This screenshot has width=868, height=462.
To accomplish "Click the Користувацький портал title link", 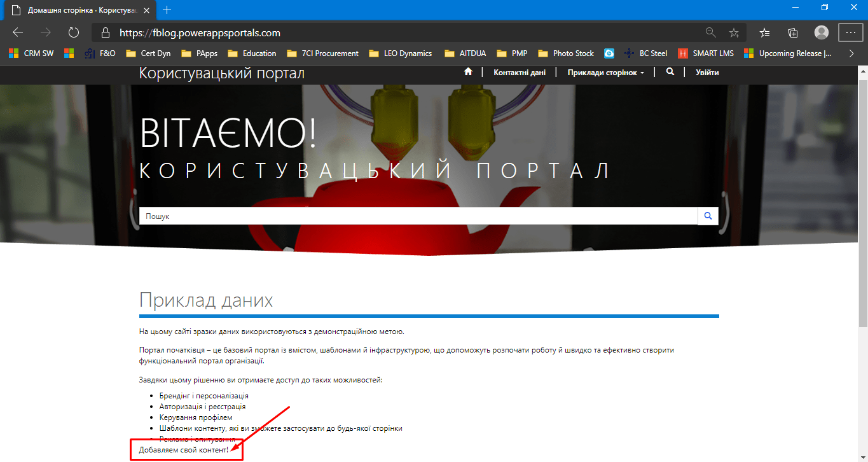I will (221, 73).
